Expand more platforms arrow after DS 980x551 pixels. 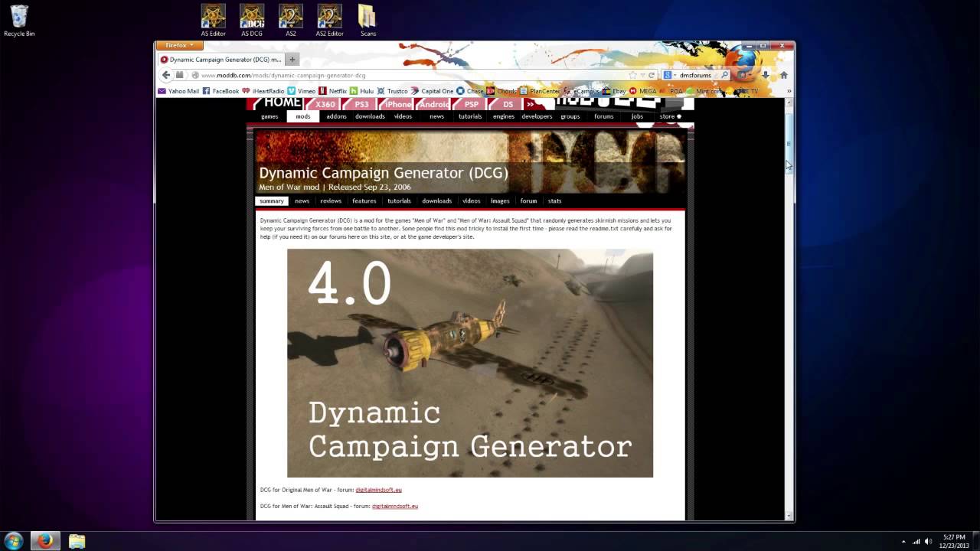point(530,104)
